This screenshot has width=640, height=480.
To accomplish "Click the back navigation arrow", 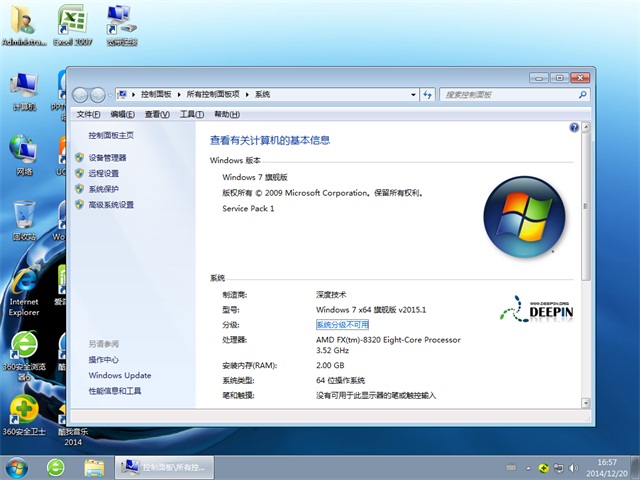I will pyautogui.click(x=80, y=95).
